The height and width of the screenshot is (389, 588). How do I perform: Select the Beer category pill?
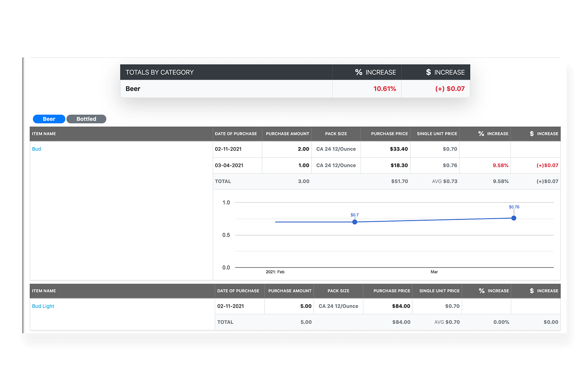(x=49, y=119)
